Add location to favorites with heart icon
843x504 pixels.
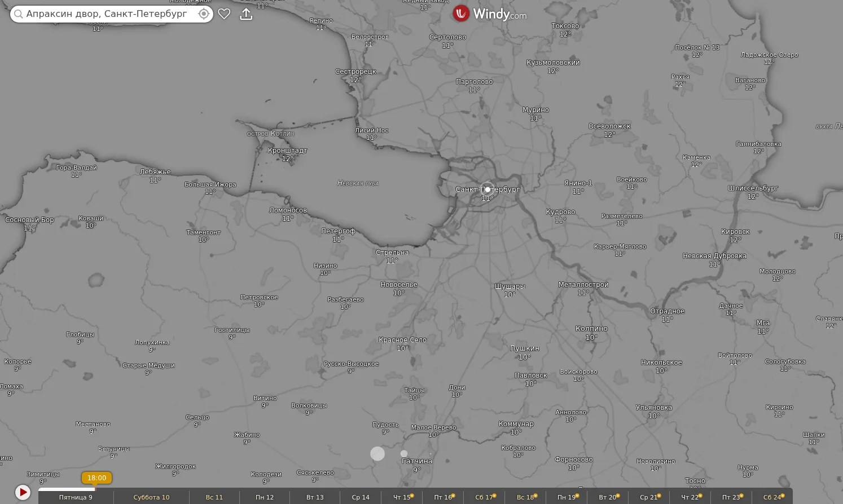point(224,14)
